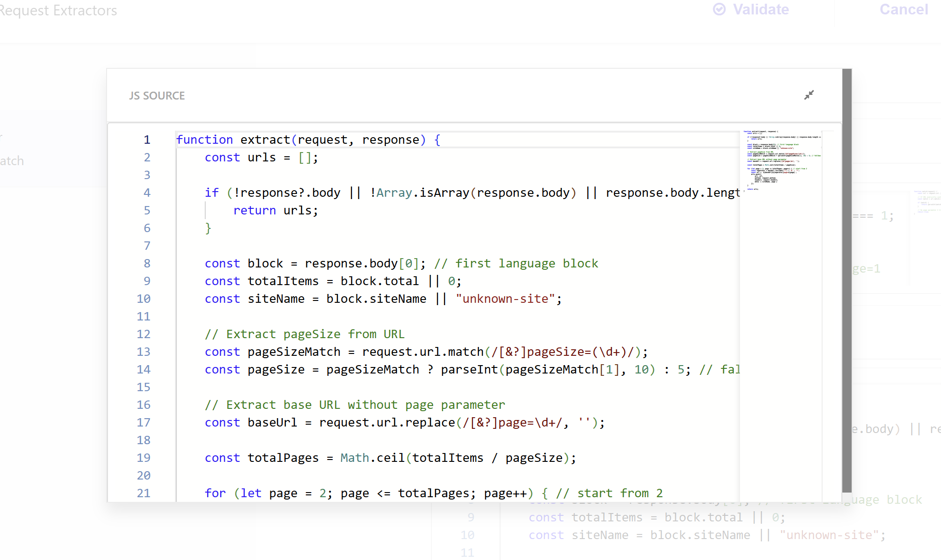Click line number 1 in the gutter

(147, 140)
